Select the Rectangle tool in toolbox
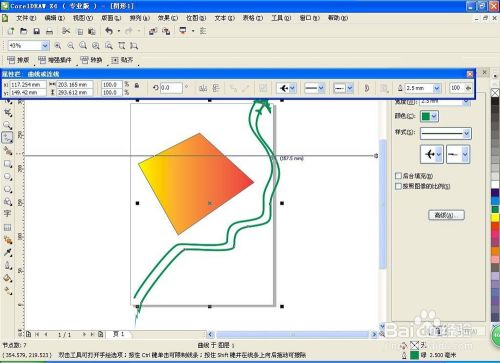The height and width of the screenshot is (363, 500). (x=8, y=164)
